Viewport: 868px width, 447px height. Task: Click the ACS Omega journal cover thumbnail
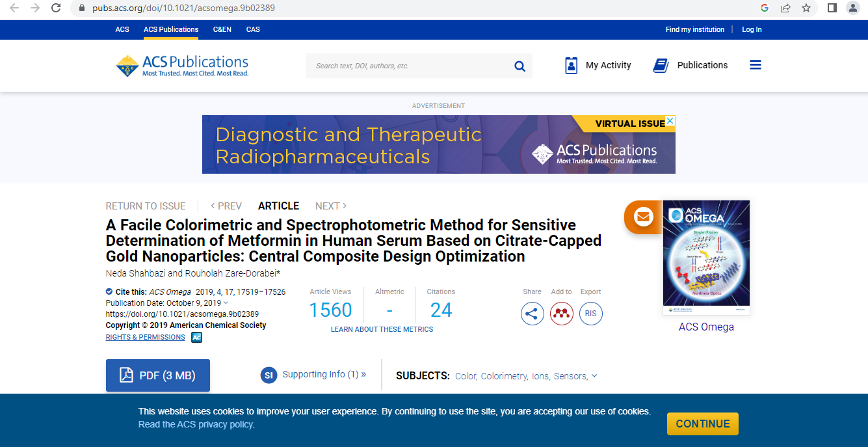tap(706, 258)
